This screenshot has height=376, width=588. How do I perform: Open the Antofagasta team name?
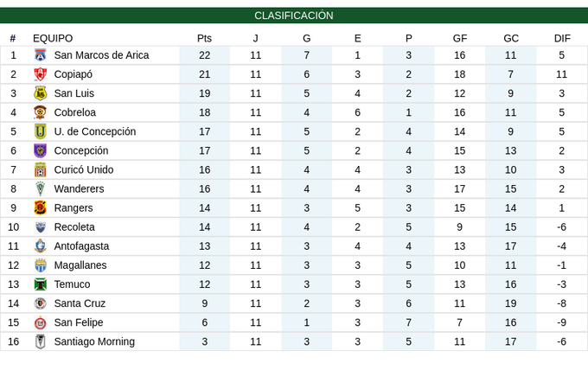81,246
